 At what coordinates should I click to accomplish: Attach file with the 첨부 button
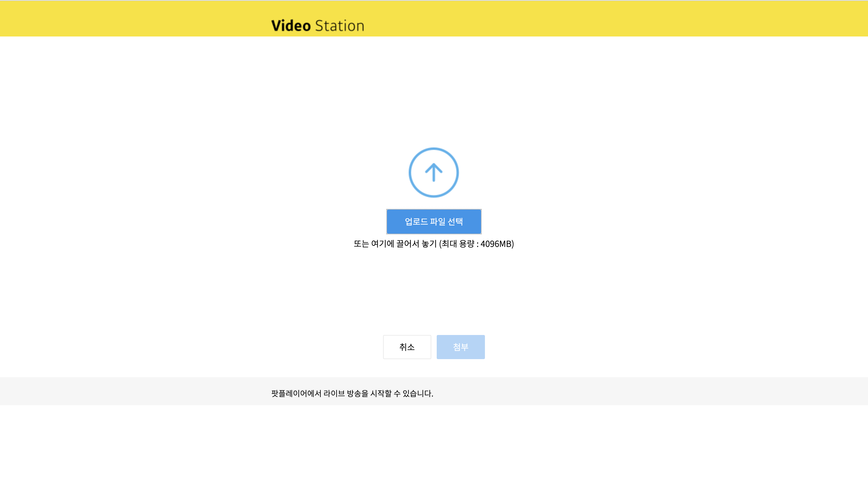(461, 347)
